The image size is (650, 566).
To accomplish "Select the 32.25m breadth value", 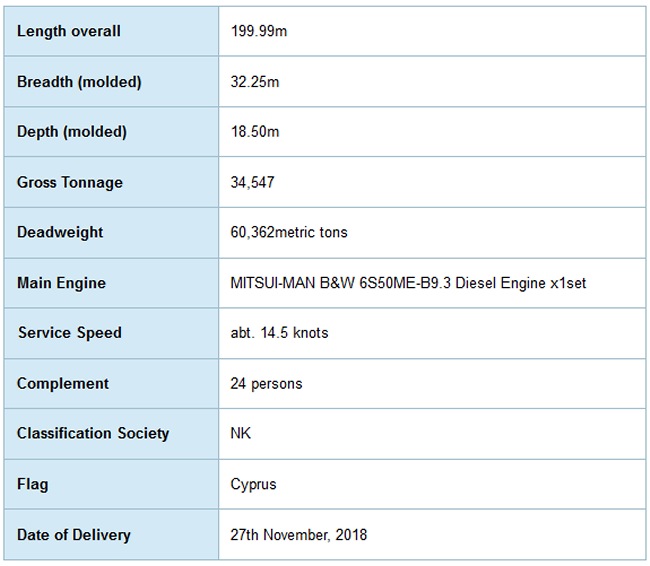I will point(255,82).
